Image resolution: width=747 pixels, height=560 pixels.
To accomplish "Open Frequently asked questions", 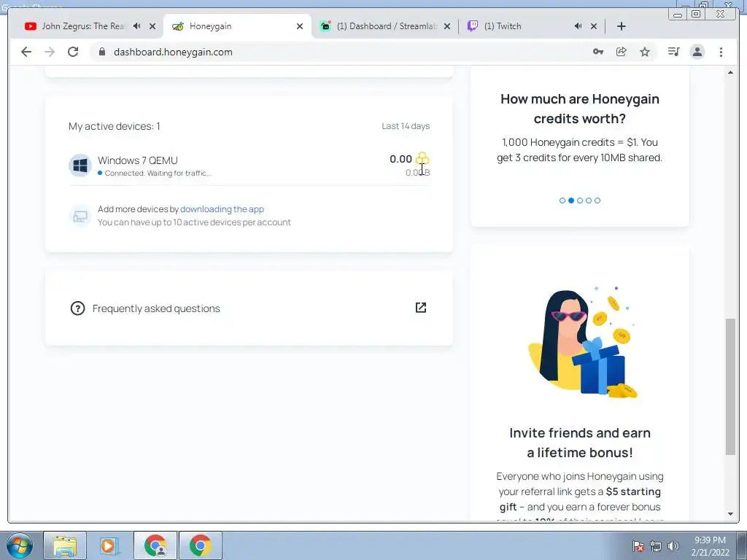I will click(x=156, y=308).
